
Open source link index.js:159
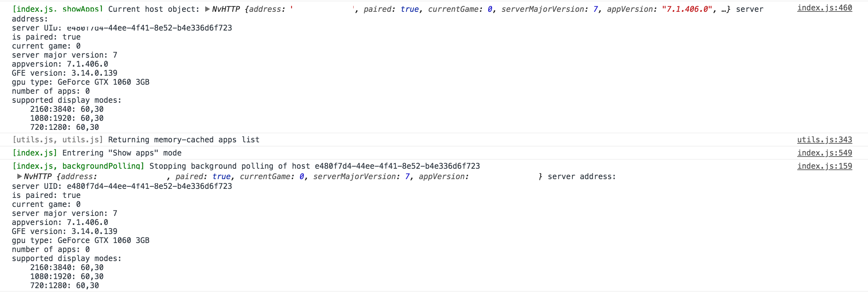tap(825, 166)
